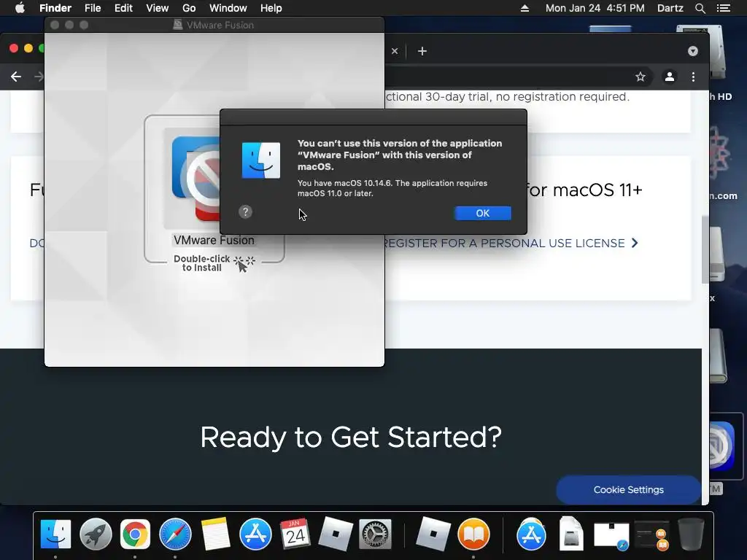Click the "VMware Fusion" label under installer icon
The height and width of the screenshot is (560, 747).
click(214, 240)
